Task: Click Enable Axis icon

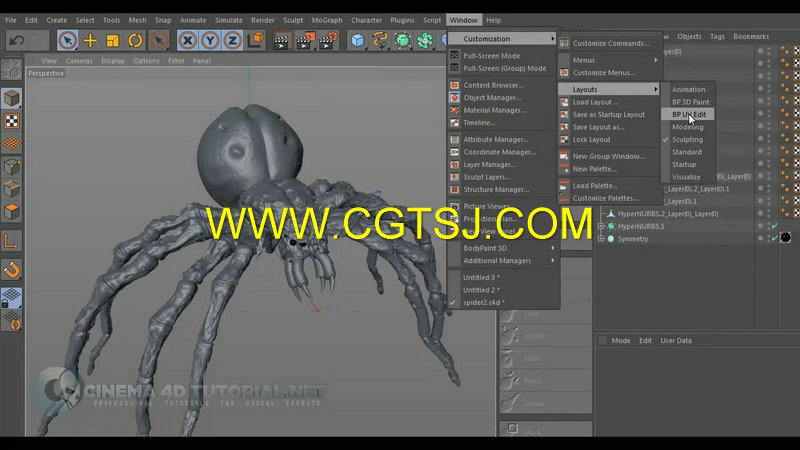Action: coord(11,241)
